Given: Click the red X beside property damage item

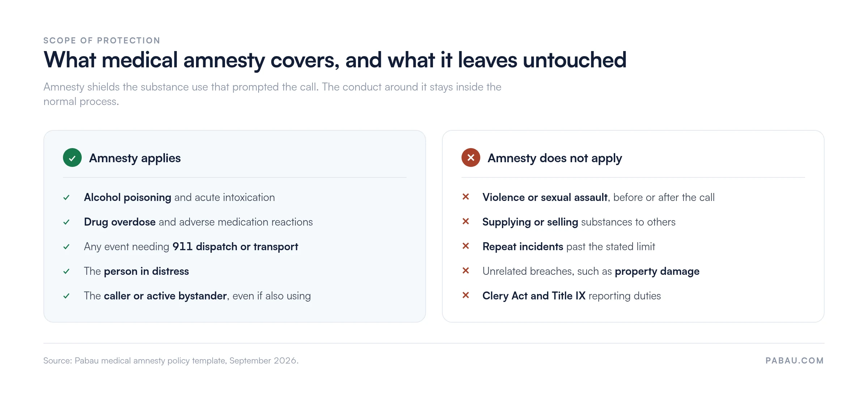Looking at the screenshot, I should tap(466, 270).
